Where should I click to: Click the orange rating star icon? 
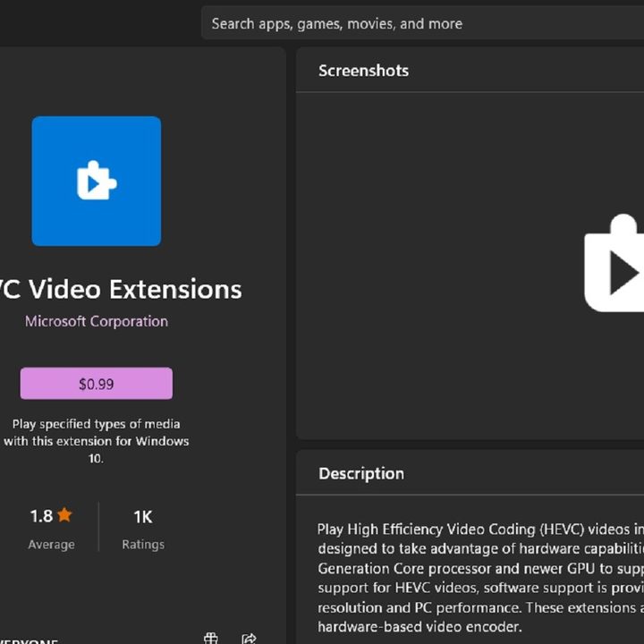click(x=64, y=514)
